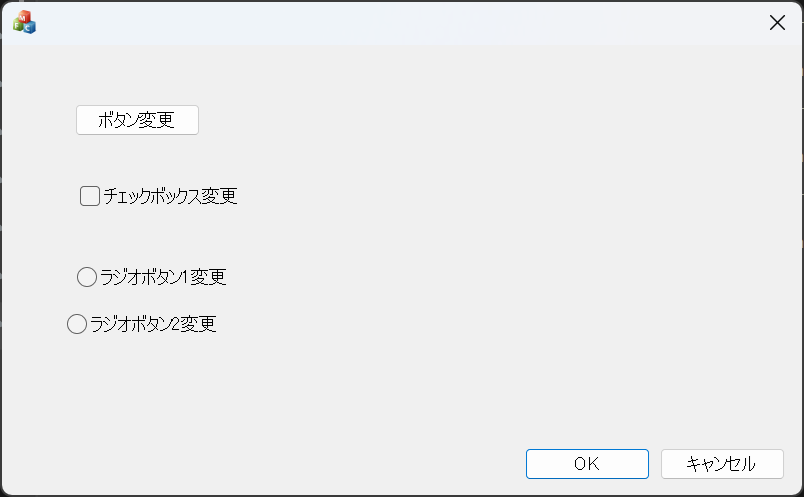
Task: Hit the キャンセル button at the bottom right
Action: tap(721, 464)
